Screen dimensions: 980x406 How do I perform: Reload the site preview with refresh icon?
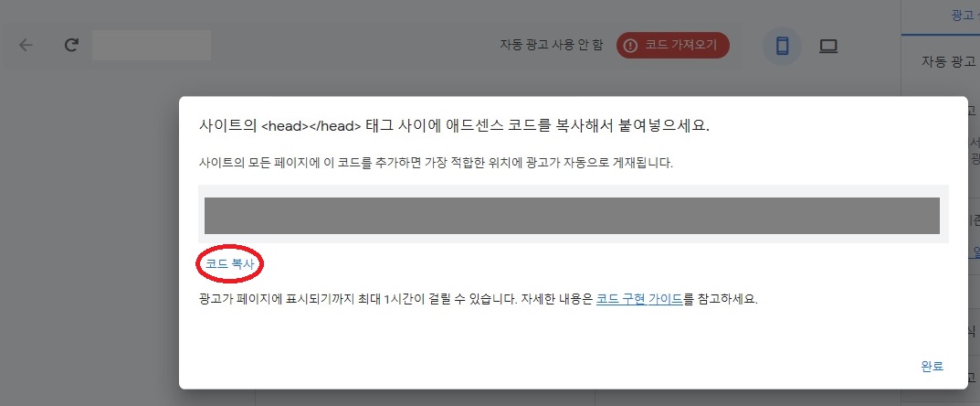point(71,45)
